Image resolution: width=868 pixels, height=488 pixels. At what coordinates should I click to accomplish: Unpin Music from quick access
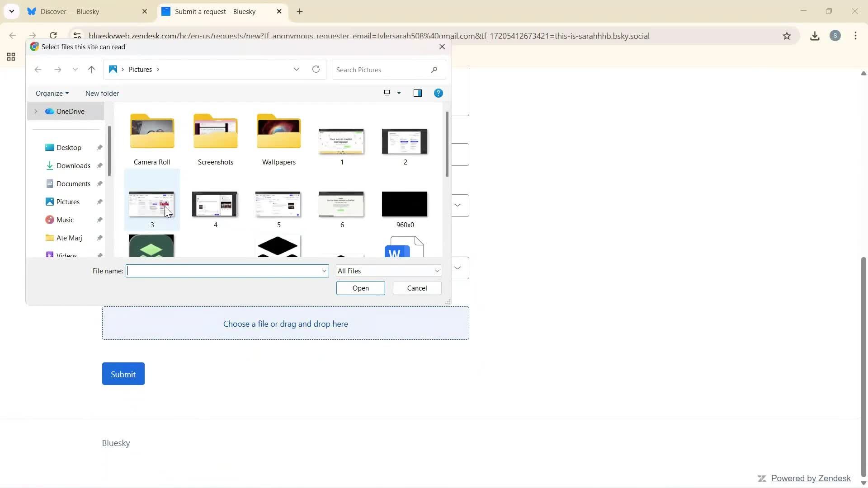(x=99, y=220)
